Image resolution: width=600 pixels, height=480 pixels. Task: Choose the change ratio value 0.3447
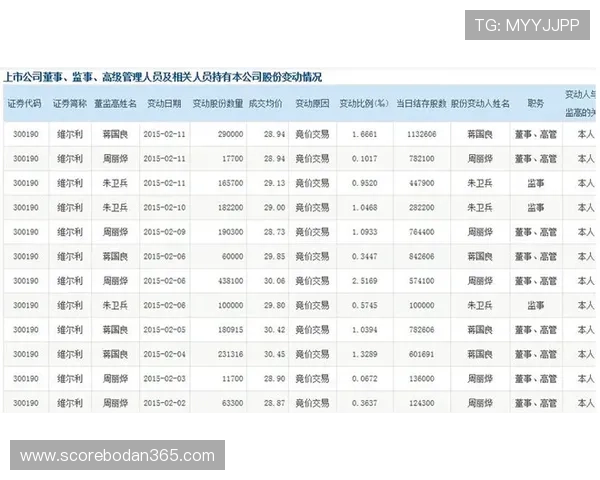[x=364, y=257]
